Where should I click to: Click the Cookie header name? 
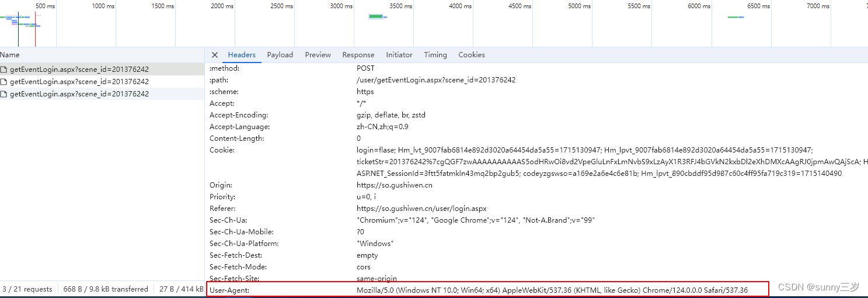222,150
